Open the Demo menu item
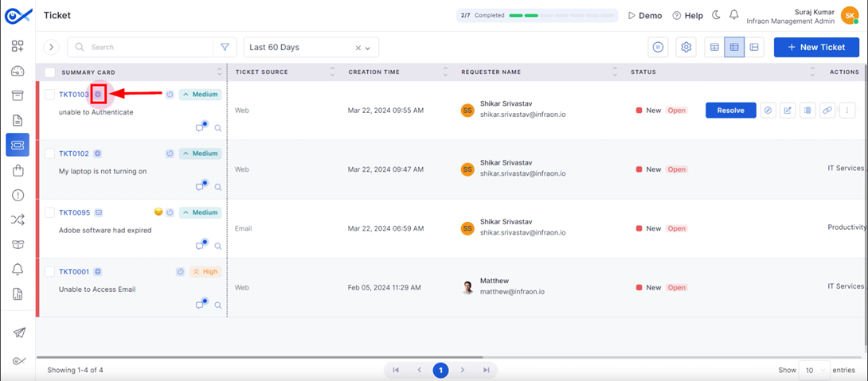Viewport: 868px width, 381px height. pos(645,15)
